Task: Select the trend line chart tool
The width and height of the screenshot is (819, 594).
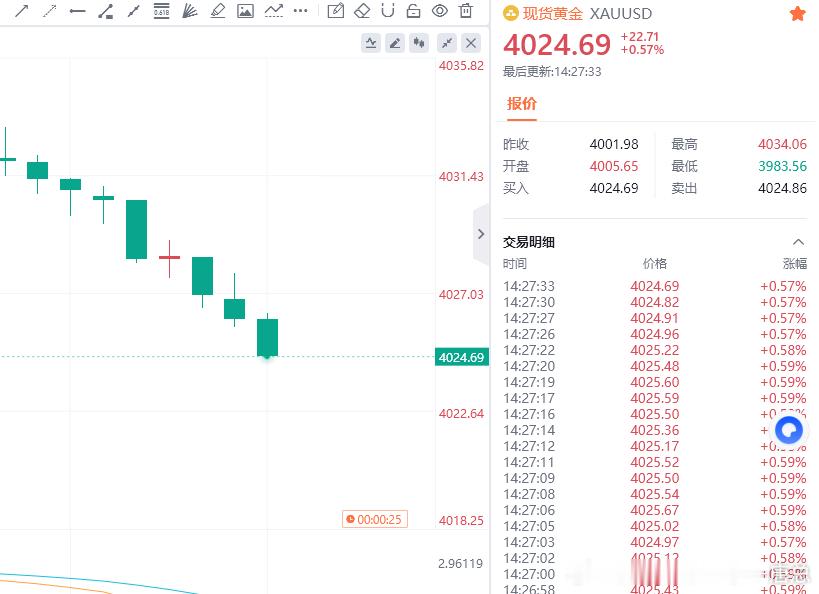Action: click(x=273, y=11)
